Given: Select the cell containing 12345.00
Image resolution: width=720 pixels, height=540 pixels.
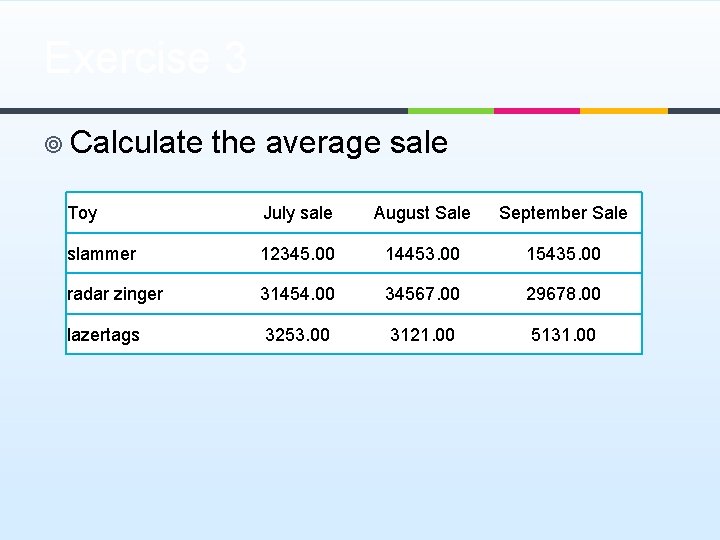Looking at the screenshot, I should click(297, 254).
